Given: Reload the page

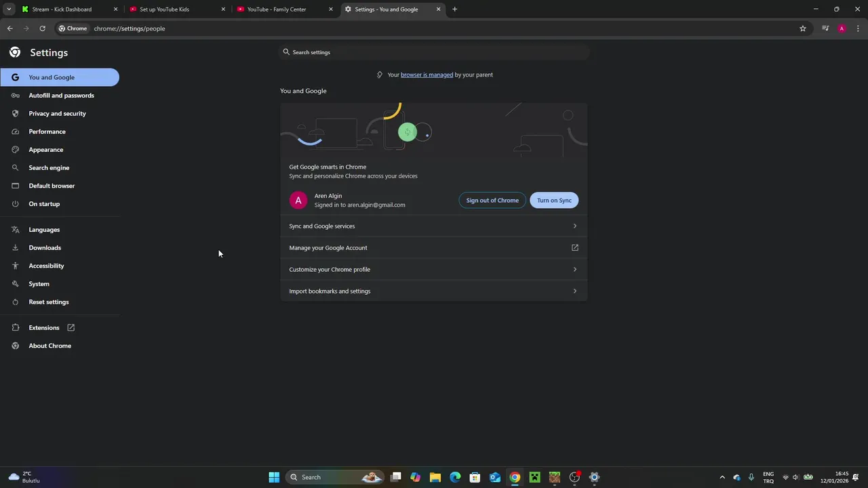Looking at the screenshot, I should tap(42, 28).
